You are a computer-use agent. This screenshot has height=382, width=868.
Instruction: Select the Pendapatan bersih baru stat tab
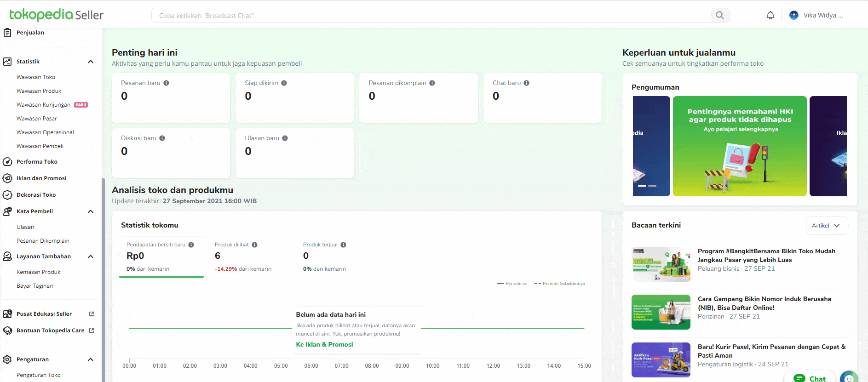(161, 257)
